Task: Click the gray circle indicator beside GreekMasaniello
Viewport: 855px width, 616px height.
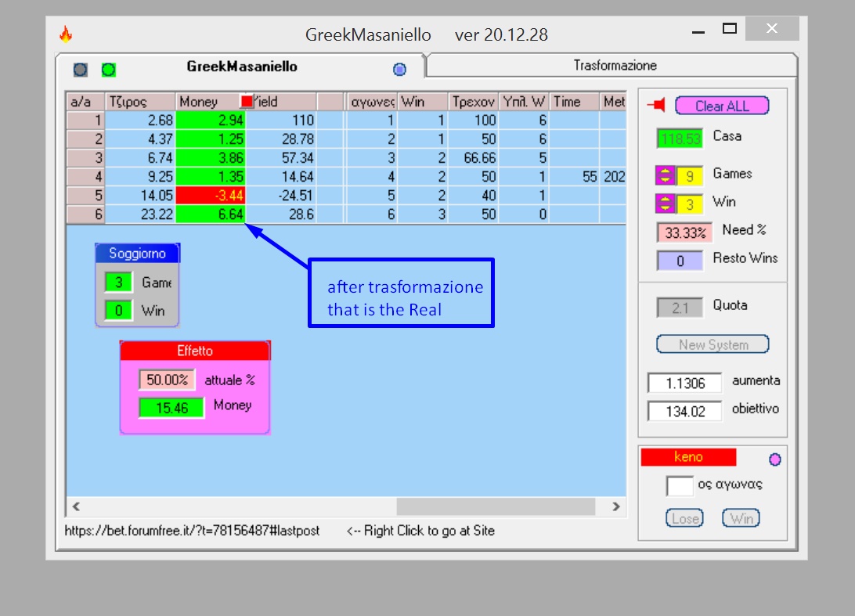Action: pyautogui.click(x=80, y=69)
